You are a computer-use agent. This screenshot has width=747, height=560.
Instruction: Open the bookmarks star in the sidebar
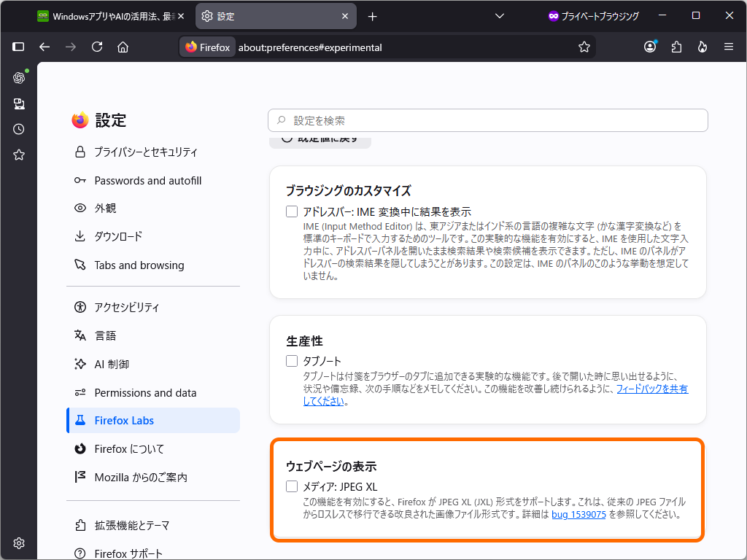18,155
